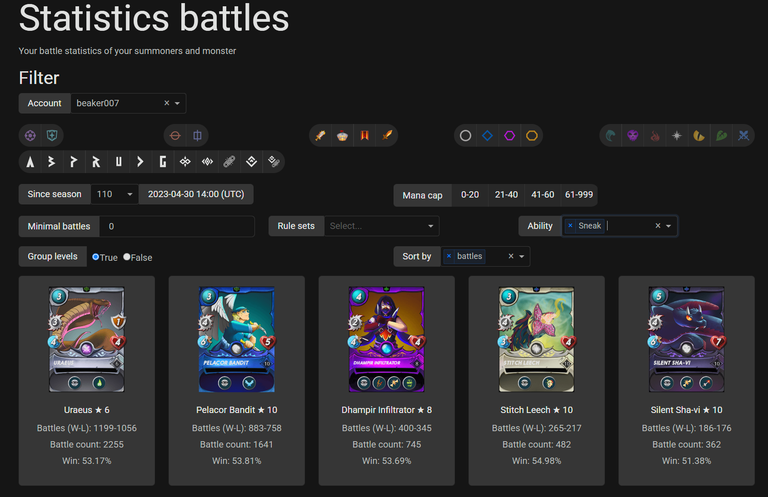The height and width of the screenshot is (497, 768).
Task: Toggle the Untamed edition U rune
Action: pos(119,162)
